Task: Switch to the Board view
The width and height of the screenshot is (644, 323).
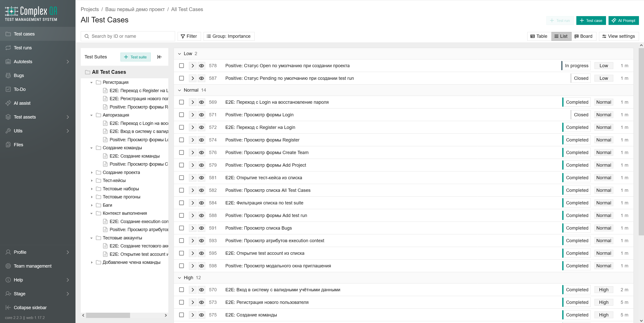Action: 583,36
